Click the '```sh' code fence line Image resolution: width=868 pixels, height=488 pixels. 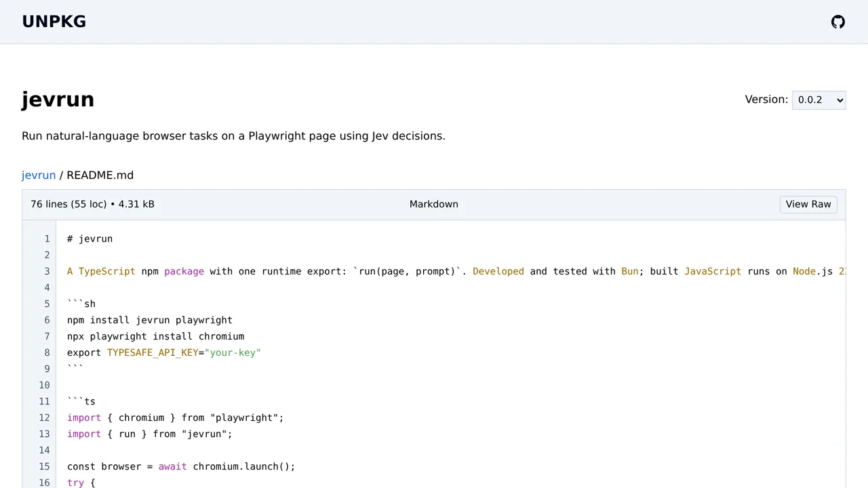coord(81,304)
